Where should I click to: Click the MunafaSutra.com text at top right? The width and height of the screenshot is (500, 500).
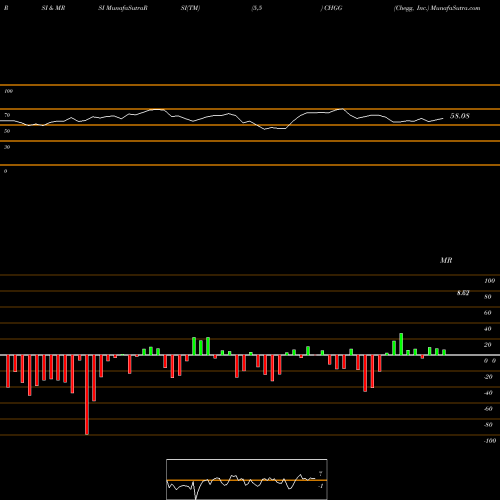pyautogui.click(x=455, y=8)
